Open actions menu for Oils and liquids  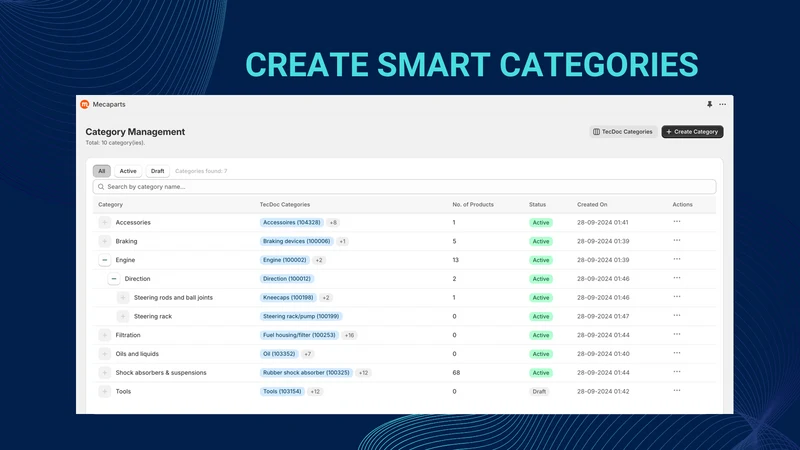click(677, 353)
